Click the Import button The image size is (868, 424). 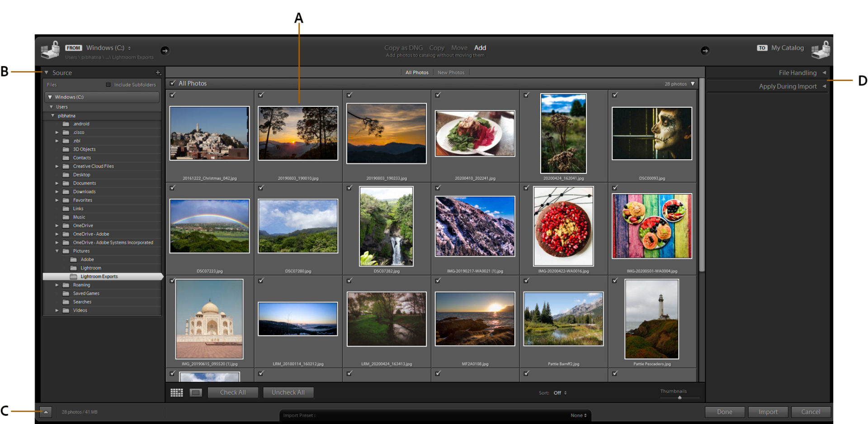tap(768, 412)
